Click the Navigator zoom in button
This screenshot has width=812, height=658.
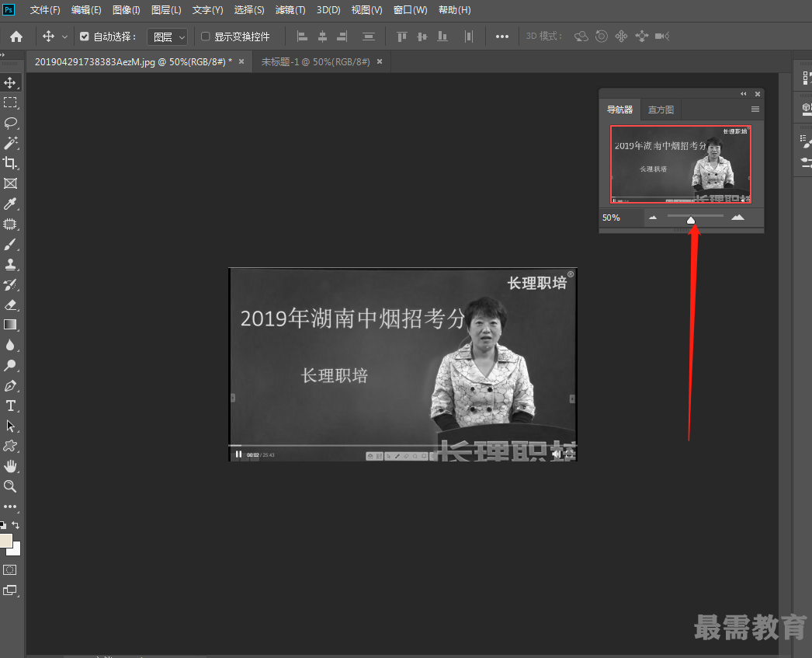737,218
